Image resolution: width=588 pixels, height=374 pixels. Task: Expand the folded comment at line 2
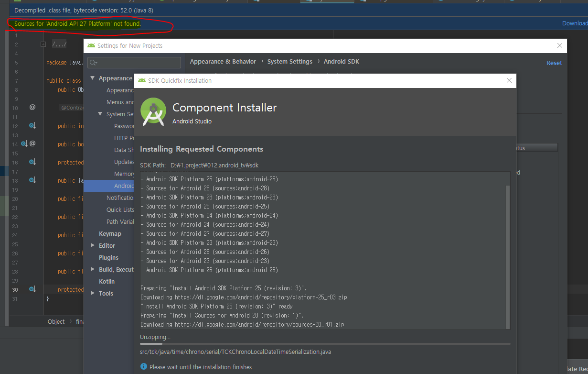(43, 44)
